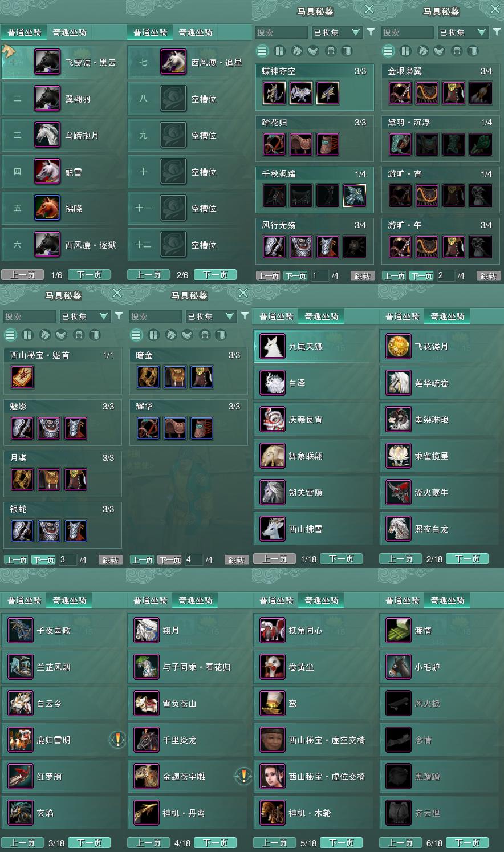Click the exclamation alert next to 金翅苍宇雕

[x=243, y=776]
